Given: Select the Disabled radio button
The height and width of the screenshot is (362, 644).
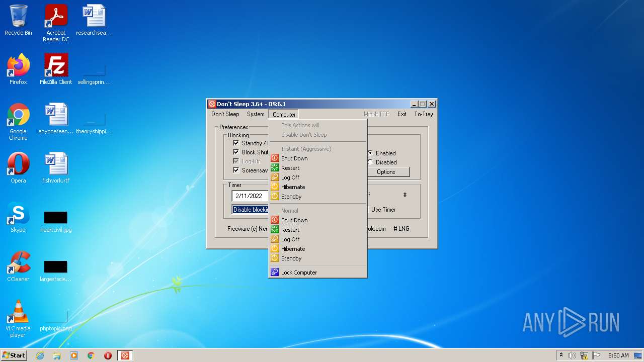Looking at the screenshot, I should 370,162.
